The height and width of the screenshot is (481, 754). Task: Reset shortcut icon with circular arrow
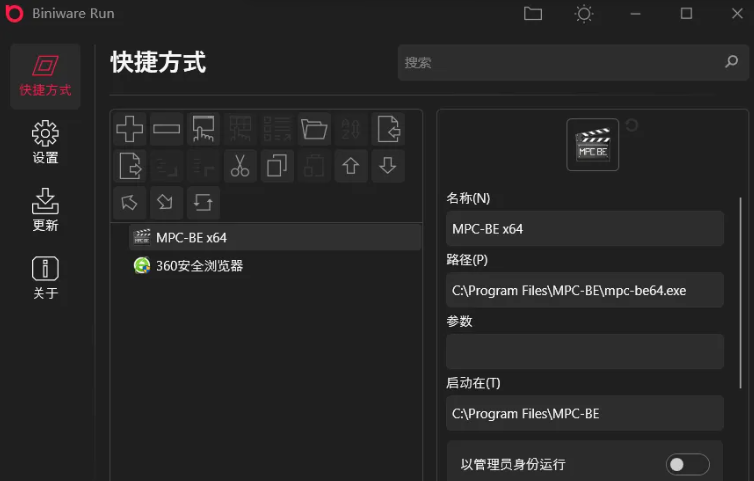click(x=631, y=126)
